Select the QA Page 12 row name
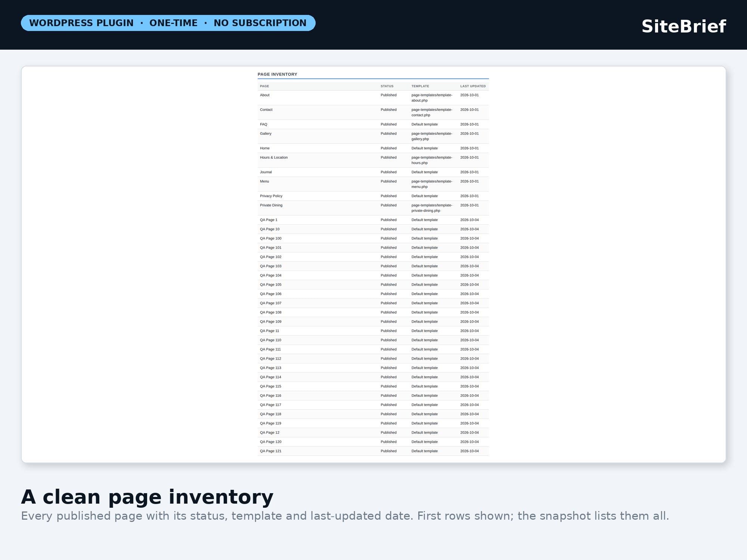 click(270, 433)
